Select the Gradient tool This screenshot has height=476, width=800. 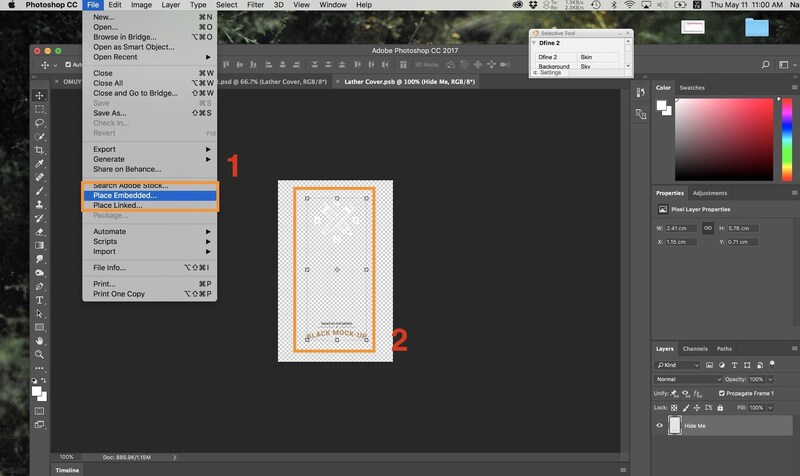(x=39, y=245)
